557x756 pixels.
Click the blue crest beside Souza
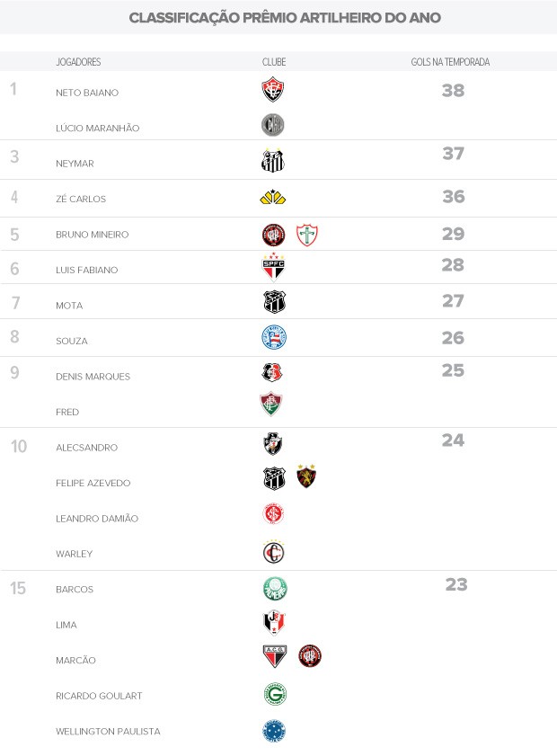tap(273, 338)
